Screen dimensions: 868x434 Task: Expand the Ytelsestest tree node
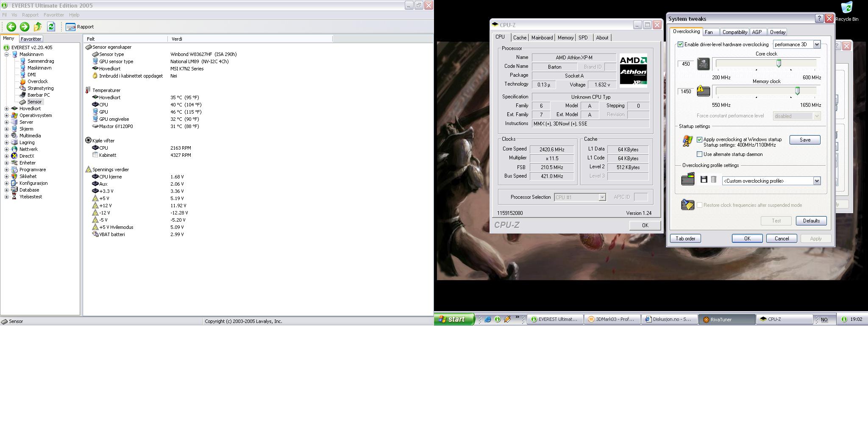point(7,197)
